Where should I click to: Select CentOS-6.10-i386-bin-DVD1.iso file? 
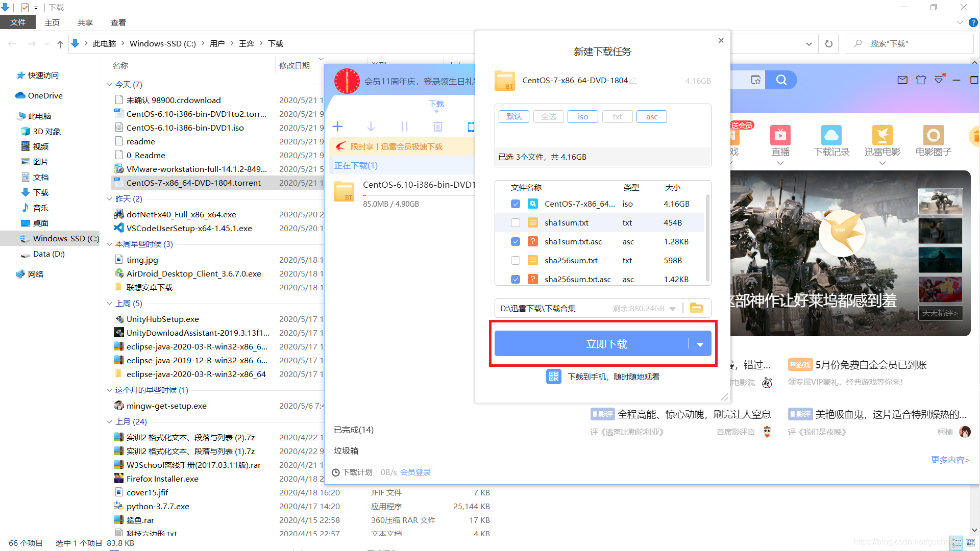185,128
